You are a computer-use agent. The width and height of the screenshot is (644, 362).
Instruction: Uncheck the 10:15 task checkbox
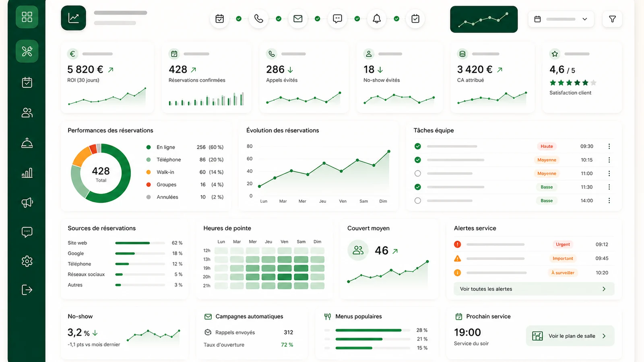tap(418, 160)
